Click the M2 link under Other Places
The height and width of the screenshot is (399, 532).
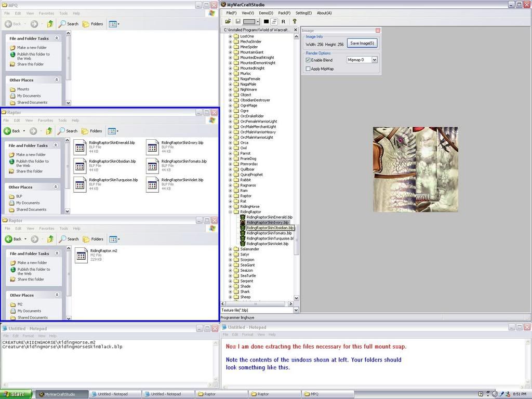[20, 304]
